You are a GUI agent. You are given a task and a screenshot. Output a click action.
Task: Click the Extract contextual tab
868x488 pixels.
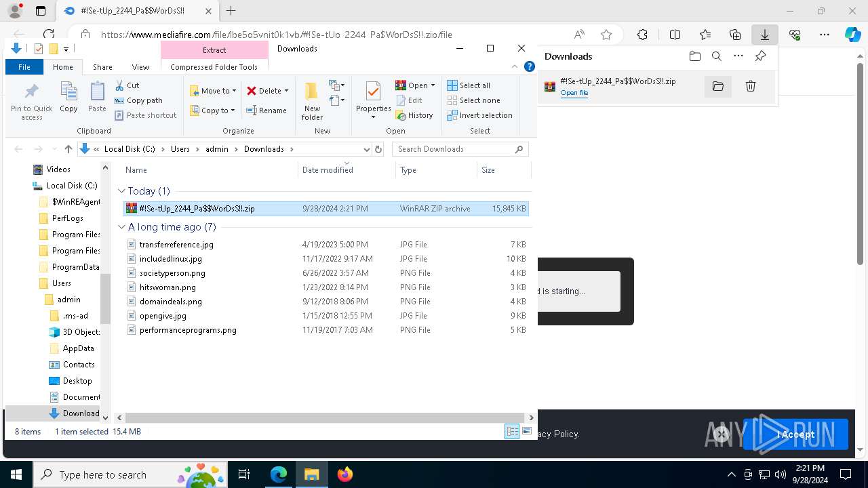click(214, 50)
